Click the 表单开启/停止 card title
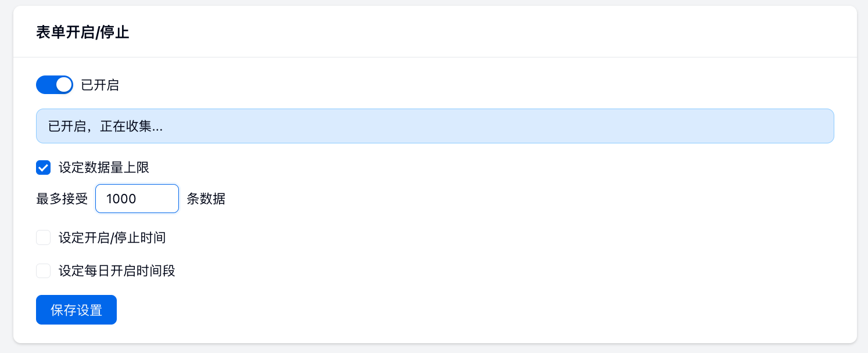This screenshot has height=353, width=868. click(x=83, y=33)
